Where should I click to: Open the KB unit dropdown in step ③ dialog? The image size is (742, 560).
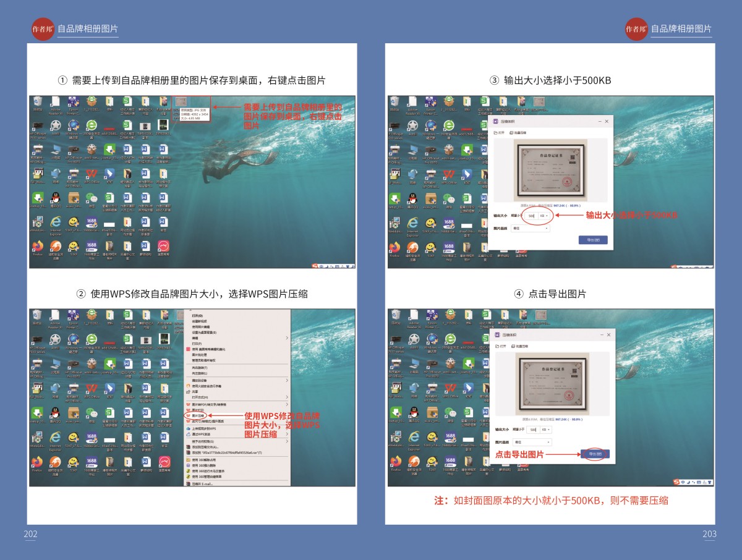click(x=544, y=216)
